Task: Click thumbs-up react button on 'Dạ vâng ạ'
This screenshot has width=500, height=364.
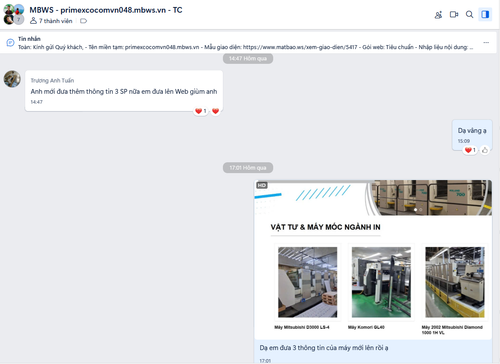Action: click(485, 150)
